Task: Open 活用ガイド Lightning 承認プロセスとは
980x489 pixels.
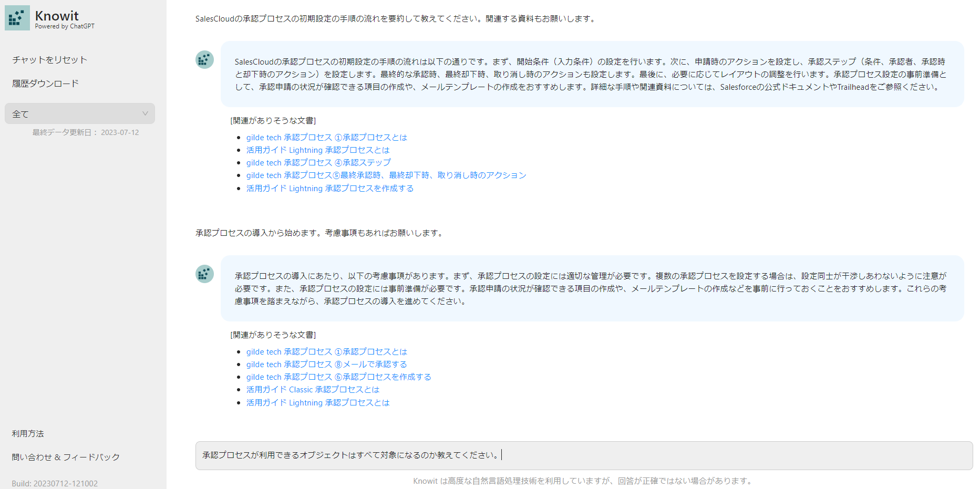Action: 317,150
